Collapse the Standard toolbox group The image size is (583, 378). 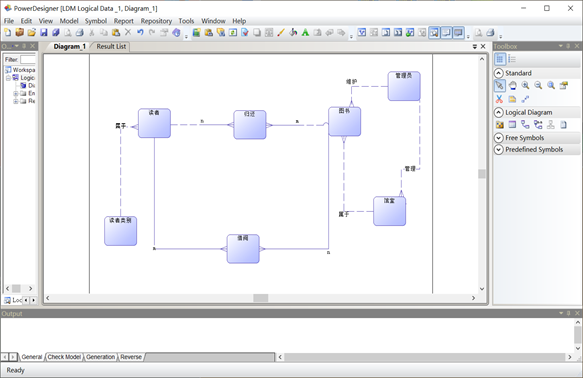(x=499, y=73)
